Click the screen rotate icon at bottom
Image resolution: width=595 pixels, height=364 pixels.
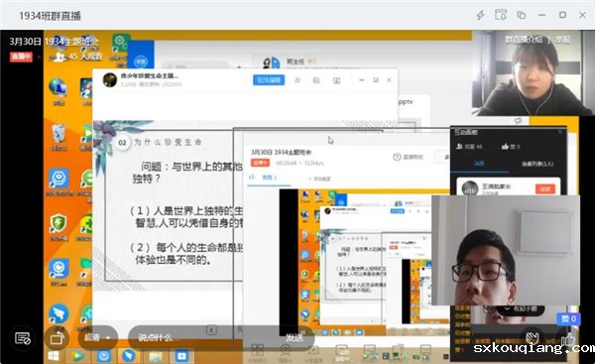(x=57, y=338)
